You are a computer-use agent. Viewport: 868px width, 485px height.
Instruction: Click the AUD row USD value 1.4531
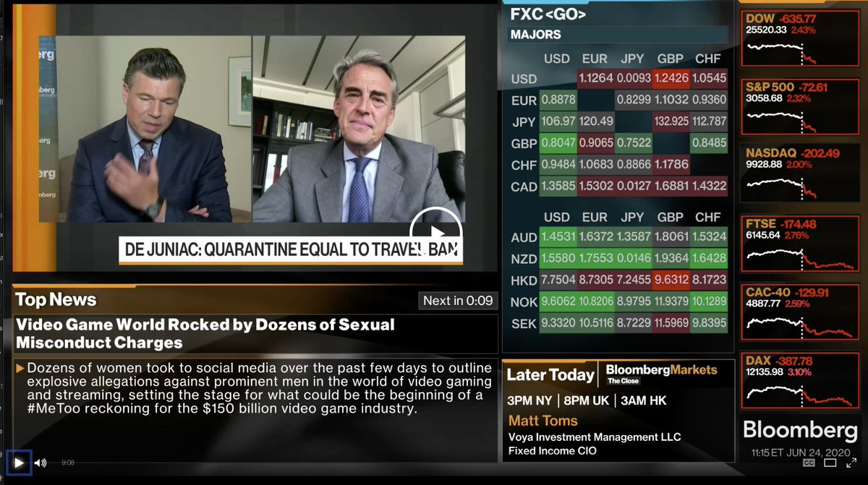(x=558, y=237)
